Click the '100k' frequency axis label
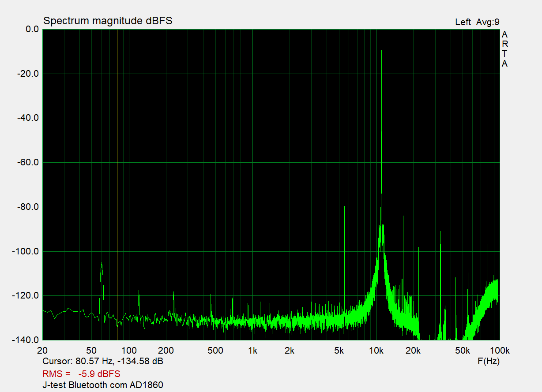The image size is (542, 392). [499, 351]
